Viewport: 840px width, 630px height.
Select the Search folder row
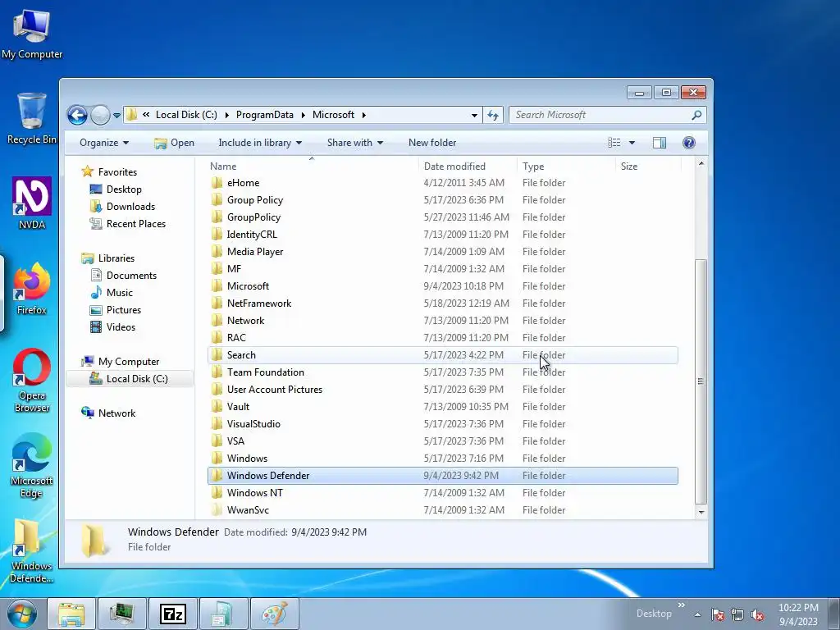click(442, 354)
